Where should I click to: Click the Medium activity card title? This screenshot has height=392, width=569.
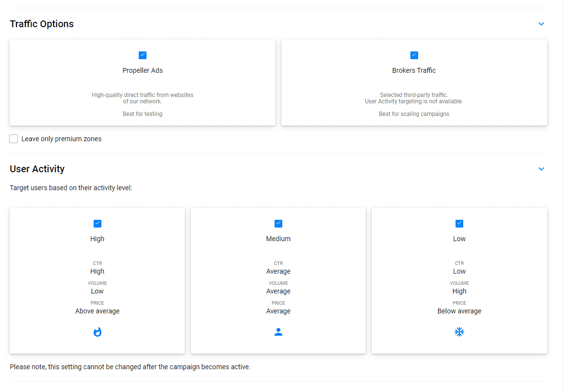[278, 239]
